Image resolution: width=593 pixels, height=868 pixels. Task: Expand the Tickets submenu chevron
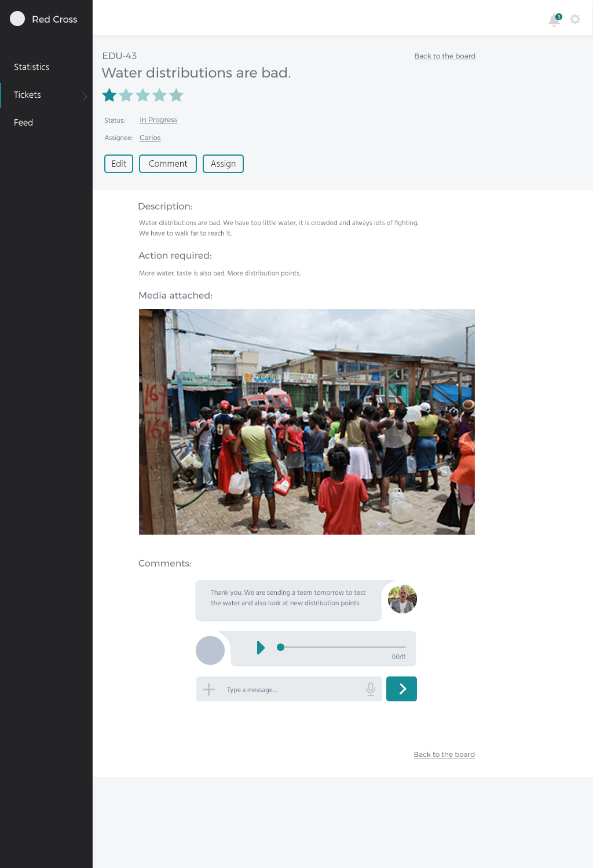tap(85, 96)
